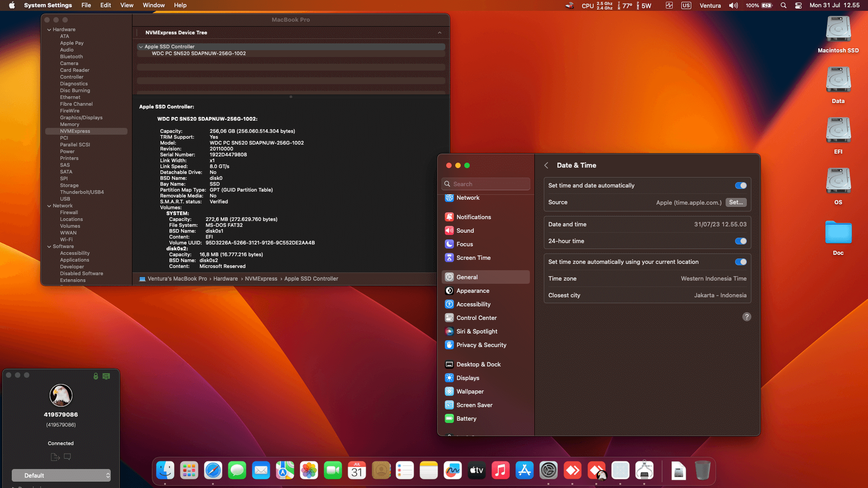The width and height of the screenshot is (868, 488).
Task: Open Music app in the Dock
Action: click(500, 470)
